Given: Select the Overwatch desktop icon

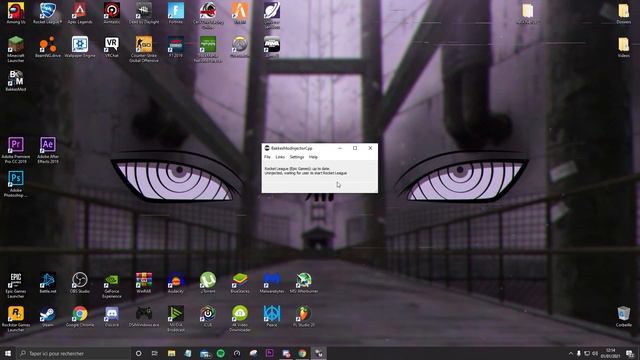Looking at the screenshot, I should 240,47.
